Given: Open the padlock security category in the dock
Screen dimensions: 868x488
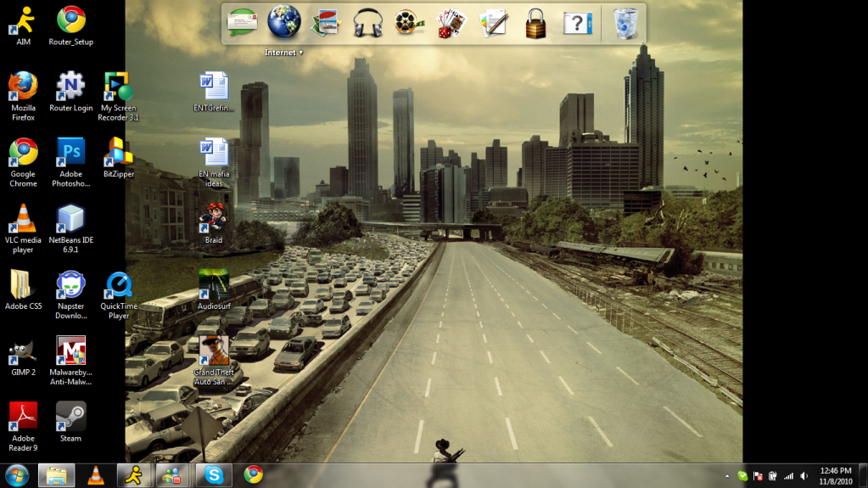Looking at the screenshot, I should [x=535, y=23].
